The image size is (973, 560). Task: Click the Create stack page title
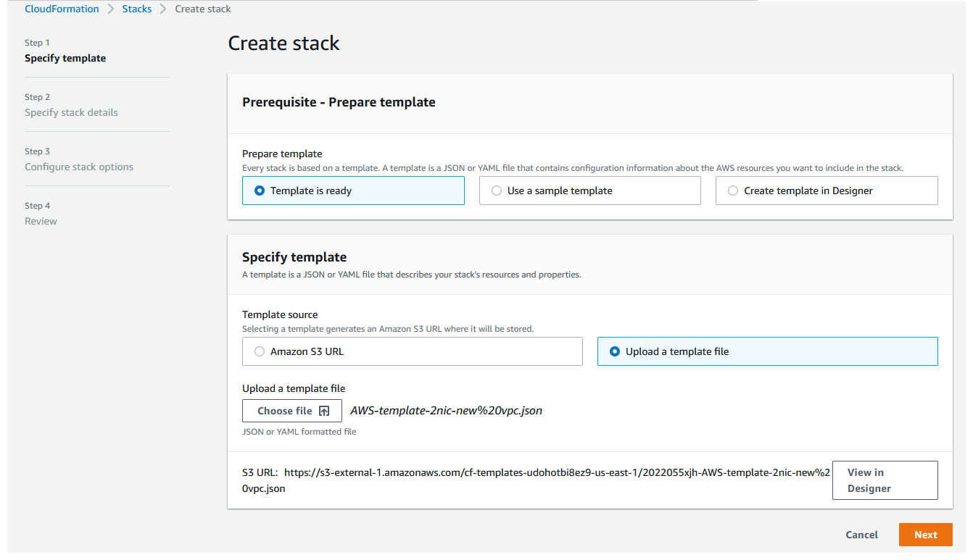tap(283, 43)
